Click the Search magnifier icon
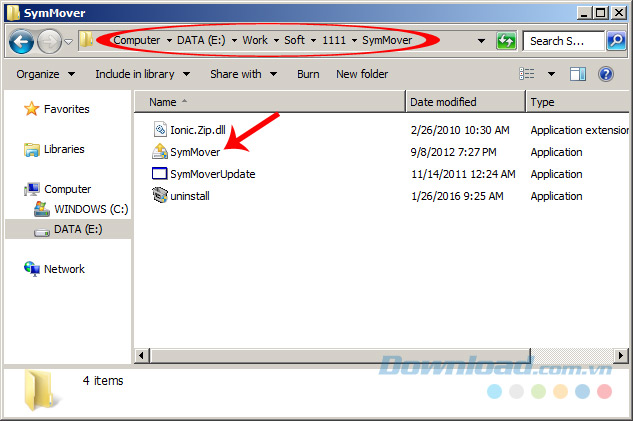The image size is (633, 421). click(x=616, y=41)
